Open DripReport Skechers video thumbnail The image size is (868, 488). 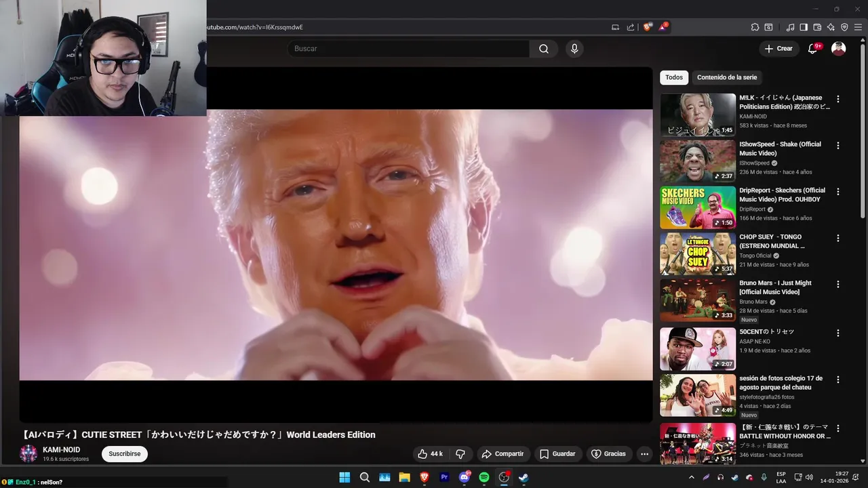point(698,207)
